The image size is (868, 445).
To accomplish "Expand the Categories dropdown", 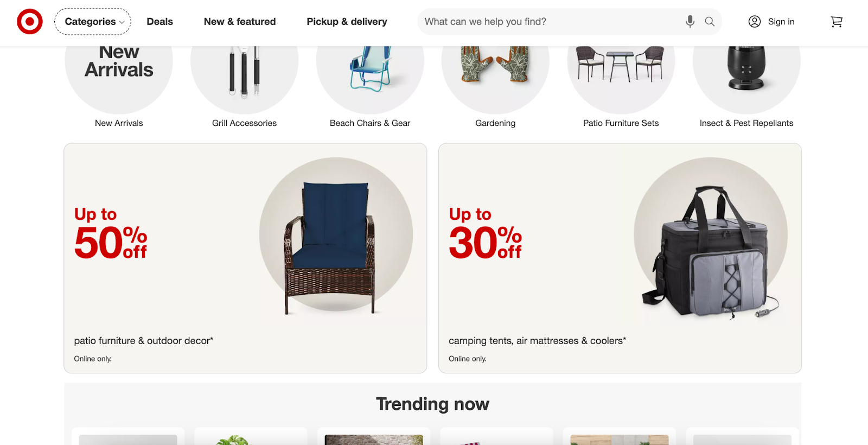I will click(93, 22).
